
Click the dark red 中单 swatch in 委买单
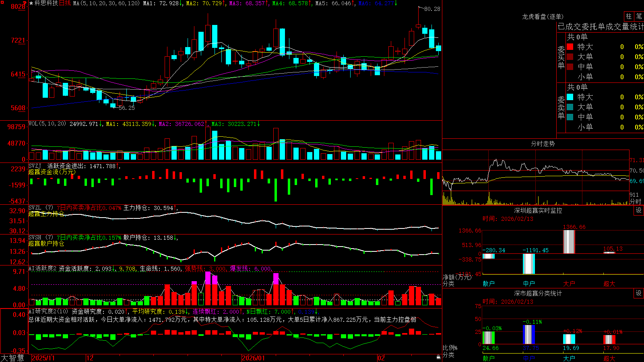(x=570, y=67)
